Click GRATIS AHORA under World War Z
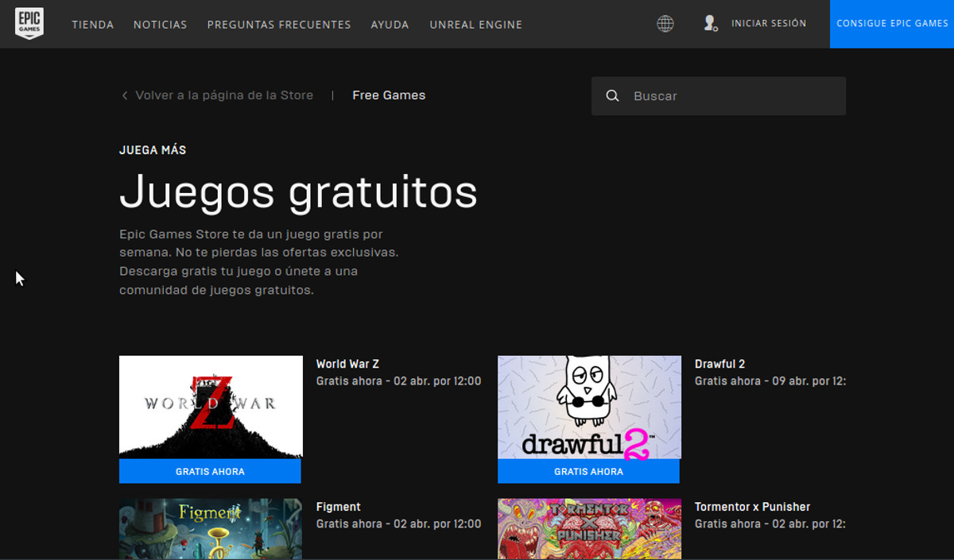954x560 pixels. [210, 471]
